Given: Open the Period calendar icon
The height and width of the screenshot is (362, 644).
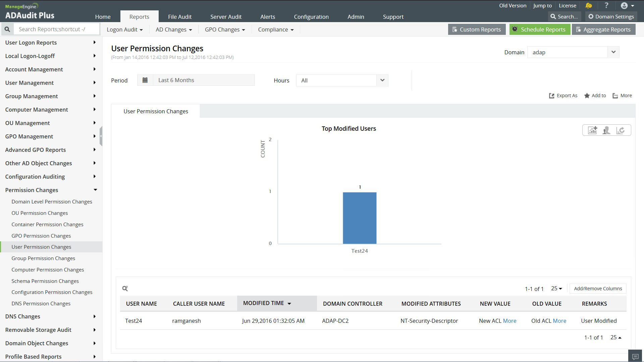Looking at the screenshot, I should (x=145, y=80).
